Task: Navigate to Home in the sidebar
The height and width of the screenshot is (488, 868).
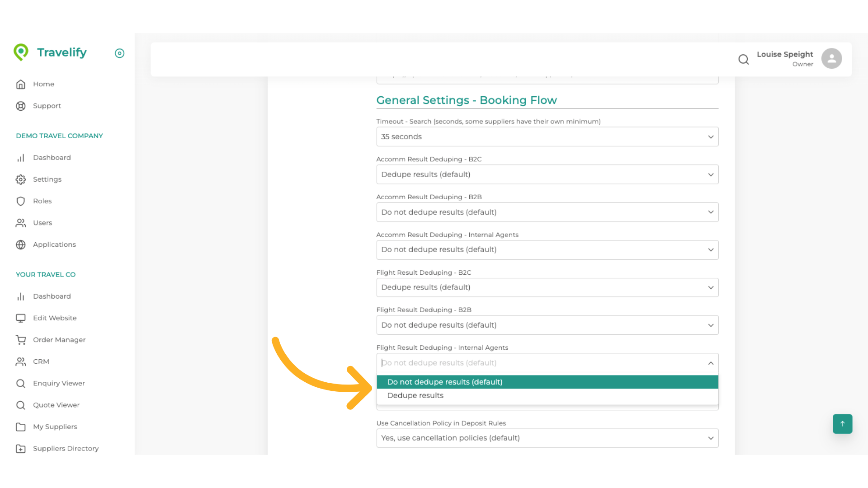Action: [43, 84]
